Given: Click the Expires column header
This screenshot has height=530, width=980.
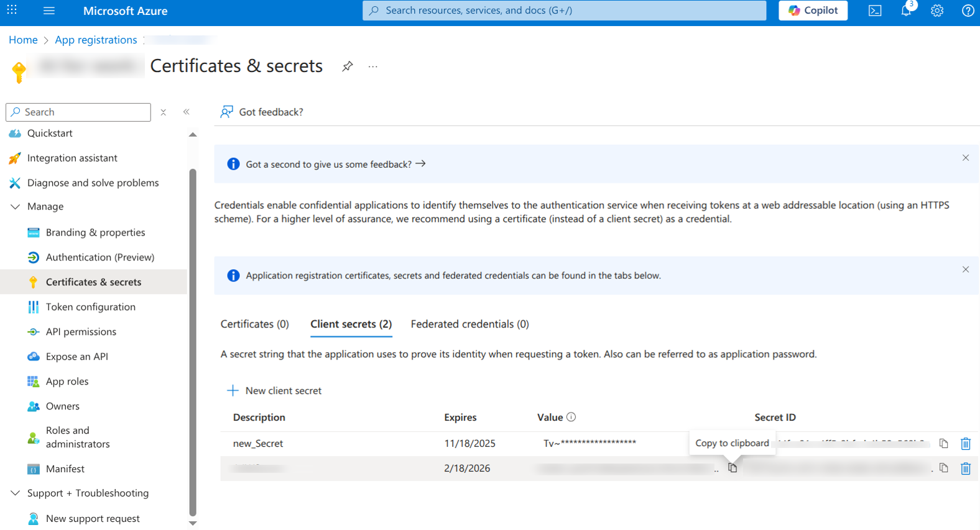Looking at the screenshot, I should pyautogui.click(x=460, y=418).
